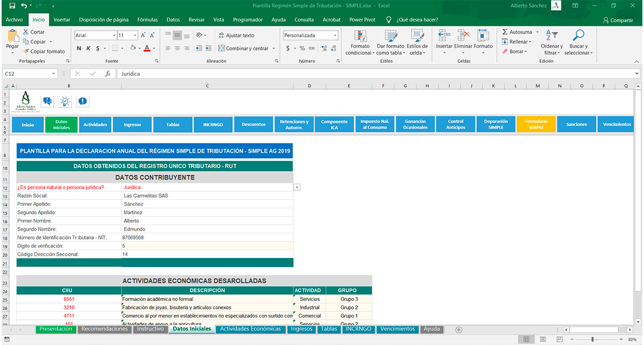This screenshot has height=345, width=644.
Task: Click the Undo arrow in title bar
Action: [x=24, y=5]
